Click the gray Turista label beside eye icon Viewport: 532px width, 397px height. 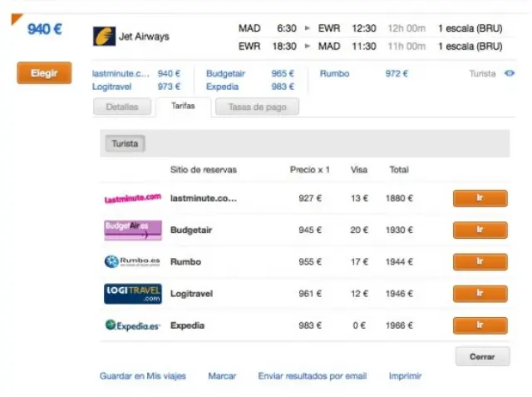(482, 74)
